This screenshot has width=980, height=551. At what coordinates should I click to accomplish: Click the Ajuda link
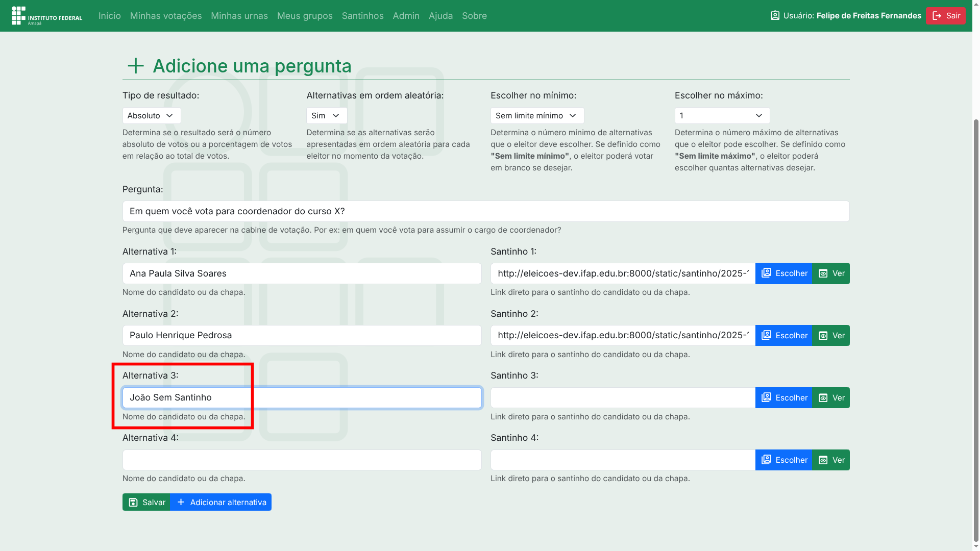click(x=440, y=16)
